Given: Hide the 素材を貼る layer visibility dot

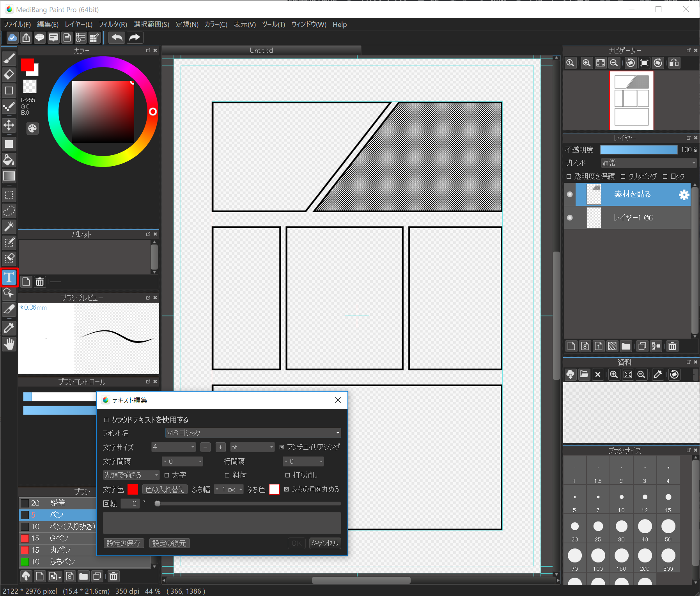Looking at the screenshot, I should point(570,194).
